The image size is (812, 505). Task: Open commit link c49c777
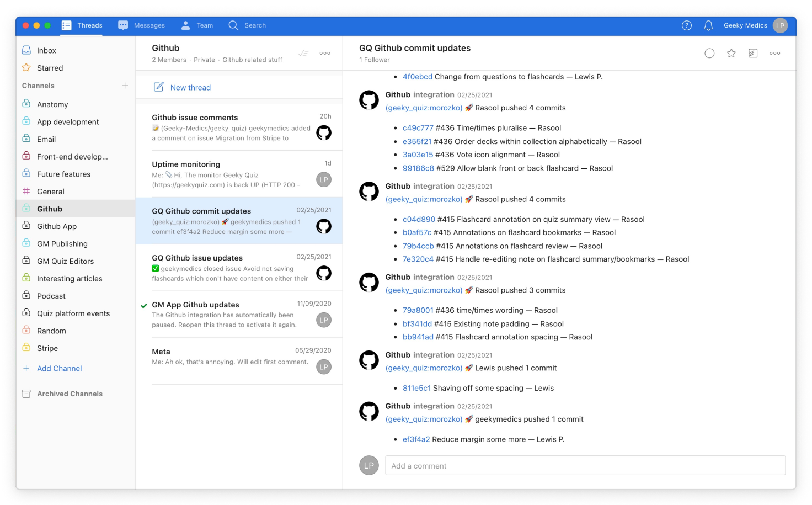click(x=418, y=128)
